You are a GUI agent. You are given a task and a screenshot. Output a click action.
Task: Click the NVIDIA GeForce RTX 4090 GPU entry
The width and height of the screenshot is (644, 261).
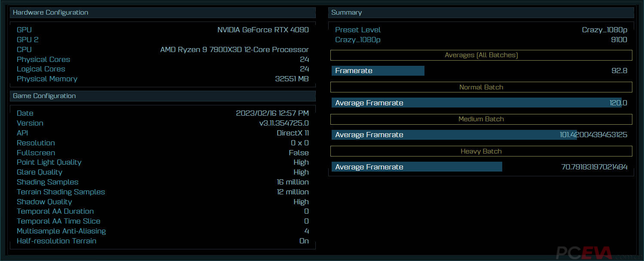pyautogui.click(x=263, y=30)
